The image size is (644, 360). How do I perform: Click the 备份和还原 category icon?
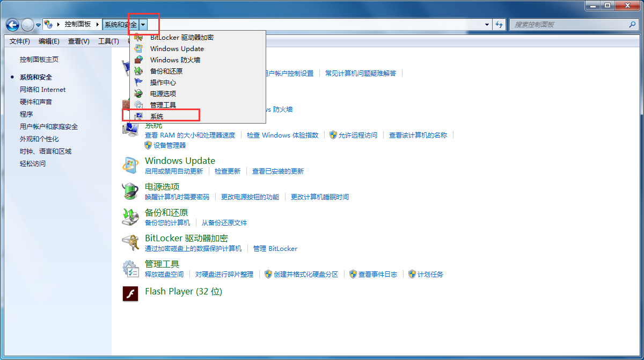(130, 217)
